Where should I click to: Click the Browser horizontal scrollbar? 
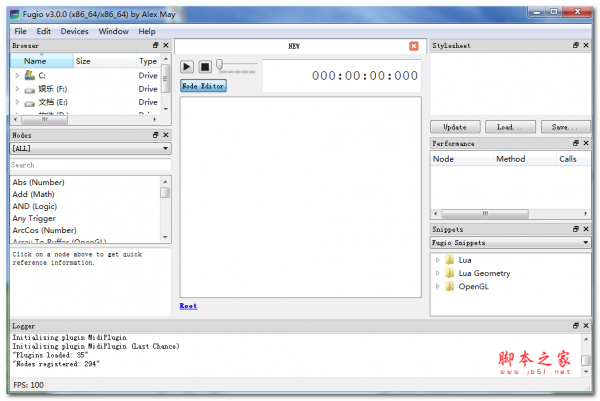(x=85, y=119)
